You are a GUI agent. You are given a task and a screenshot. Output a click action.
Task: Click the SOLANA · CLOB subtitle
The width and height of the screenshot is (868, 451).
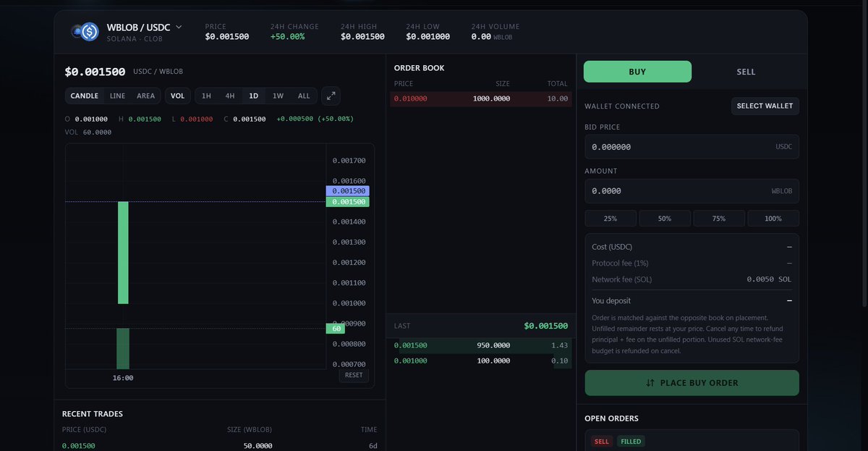point(135,38)
